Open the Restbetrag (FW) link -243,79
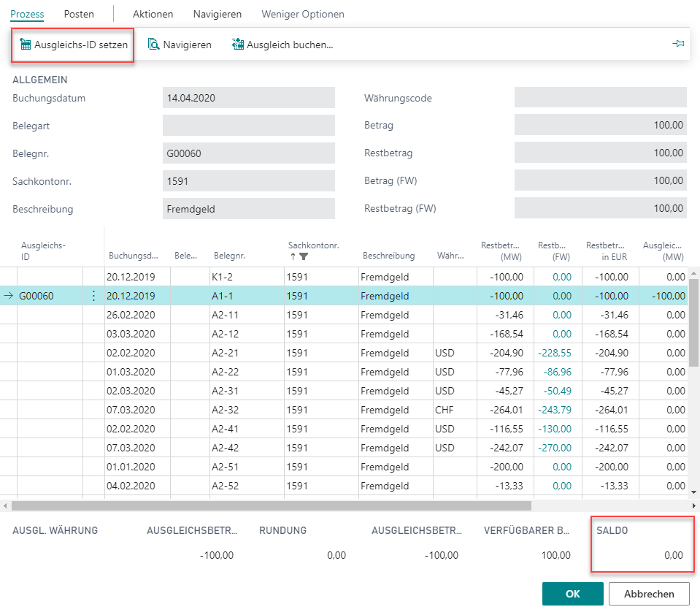Image resolution: width=700 pixels, height=615 pixels. click(555, 410)
